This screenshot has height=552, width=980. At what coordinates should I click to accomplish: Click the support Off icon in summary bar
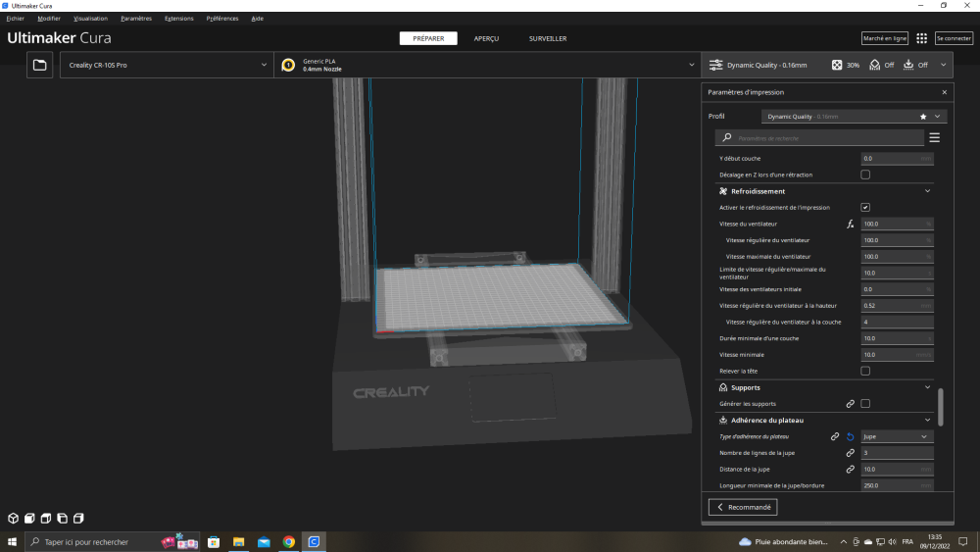pyautogui.click(x=874, y=65)
